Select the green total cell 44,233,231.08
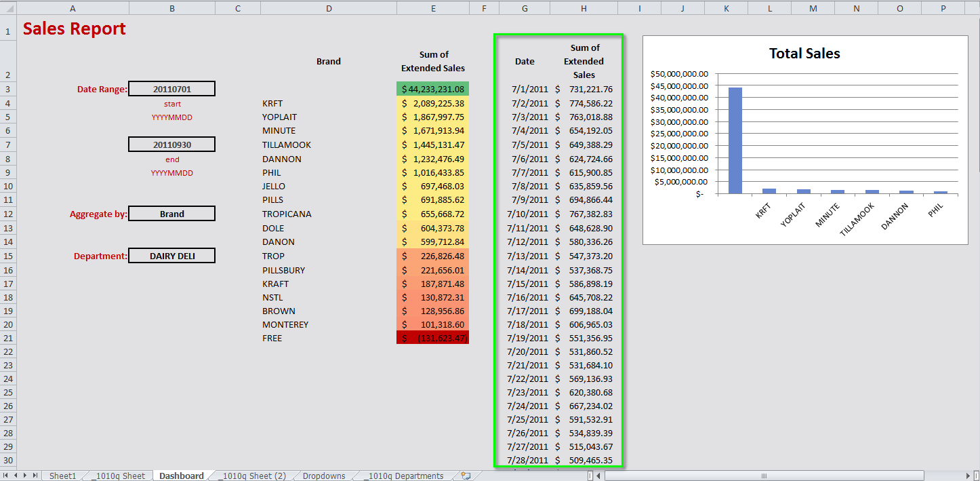 tap(433, 89)
